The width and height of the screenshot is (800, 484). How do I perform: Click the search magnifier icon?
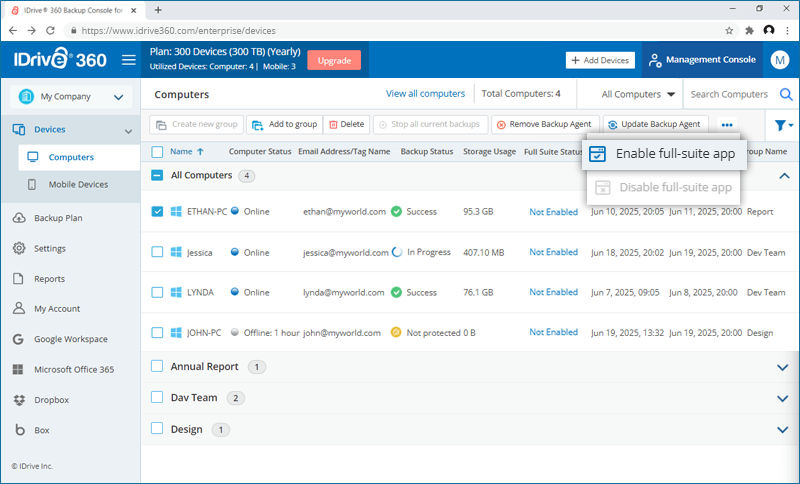[x=786, y=95]
